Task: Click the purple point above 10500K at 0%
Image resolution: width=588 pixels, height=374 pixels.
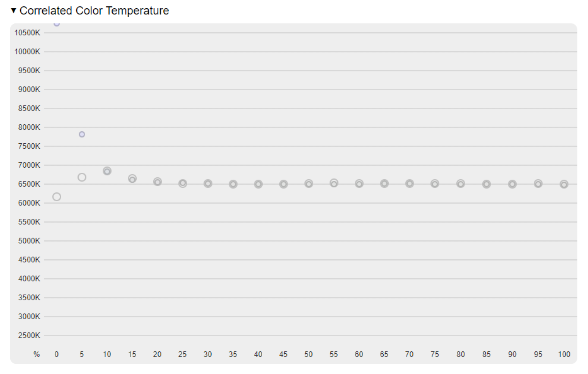Action: [57, 24]
